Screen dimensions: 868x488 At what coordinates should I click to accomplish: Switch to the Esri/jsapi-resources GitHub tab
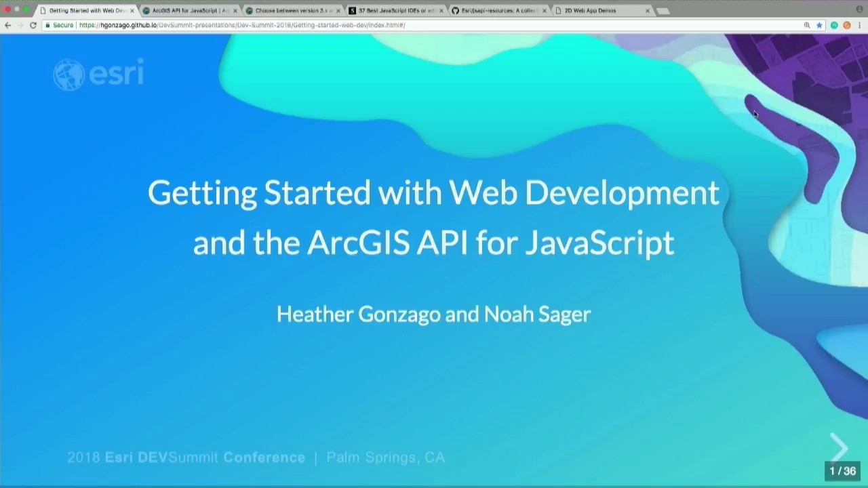click(x=499, y=11)
